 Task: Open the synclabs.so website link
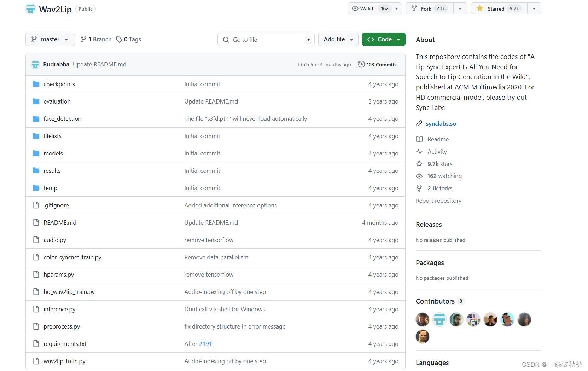point(441,124)
